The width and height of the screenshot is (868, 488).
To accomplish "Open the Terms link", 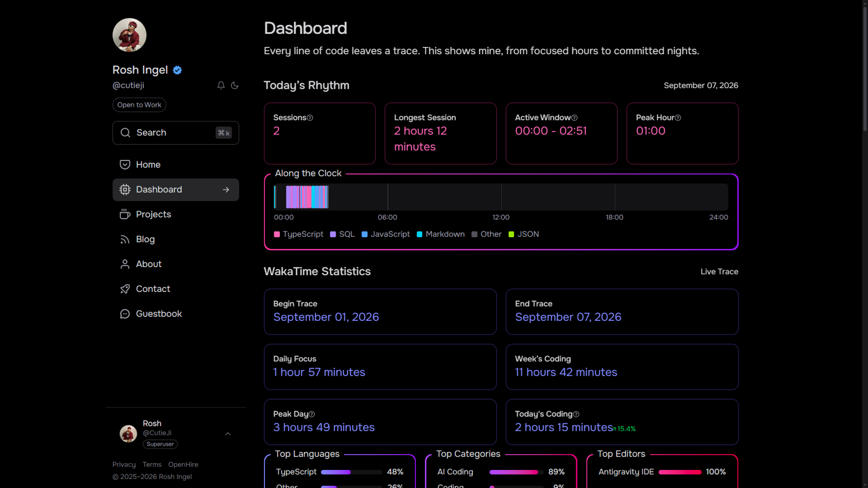I will [x=152, y=464].
